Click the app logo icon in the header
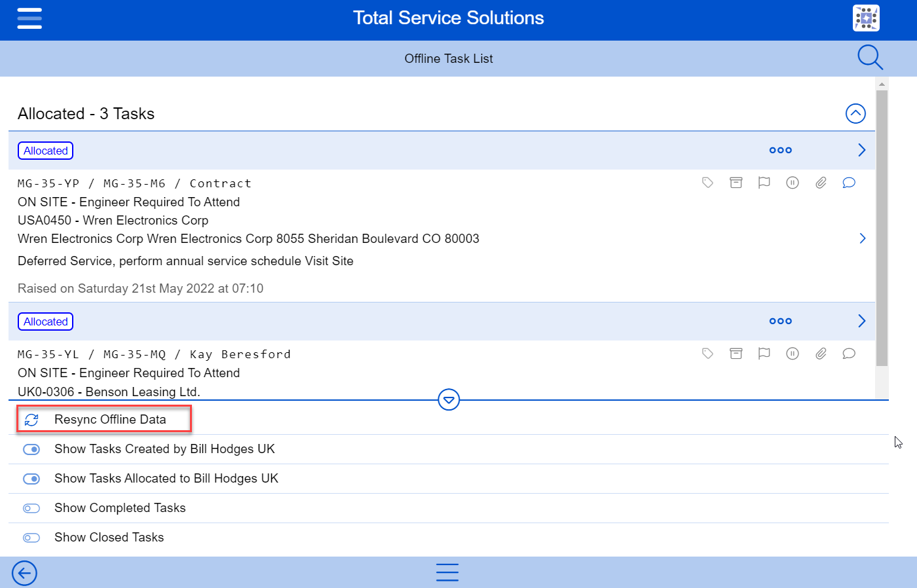The width and height of the screenshot is (917, 588). coord(866,18)
